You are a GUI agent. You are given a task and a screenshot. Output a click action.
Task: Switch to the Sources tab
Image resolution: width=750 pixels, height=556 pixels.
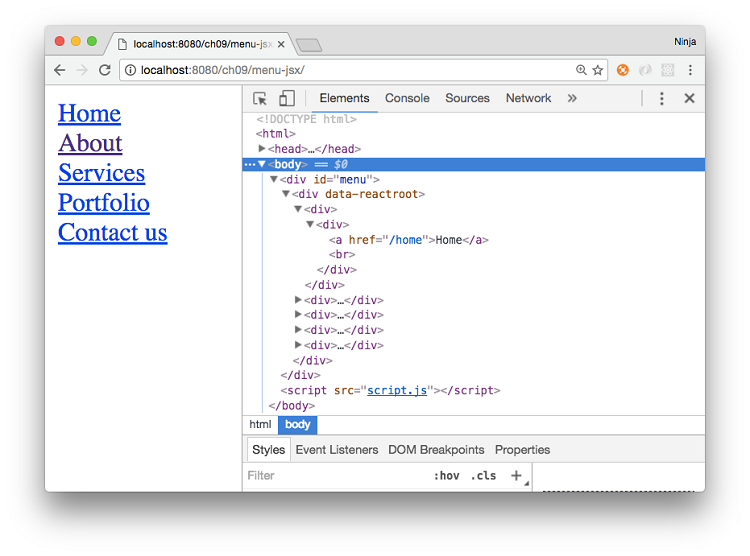tap(467, 99)
